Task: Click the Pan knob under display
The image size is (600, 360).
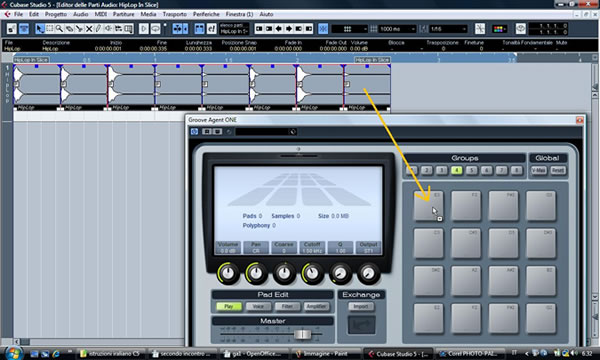Action: pyautogui.click(x=256, y=273)
